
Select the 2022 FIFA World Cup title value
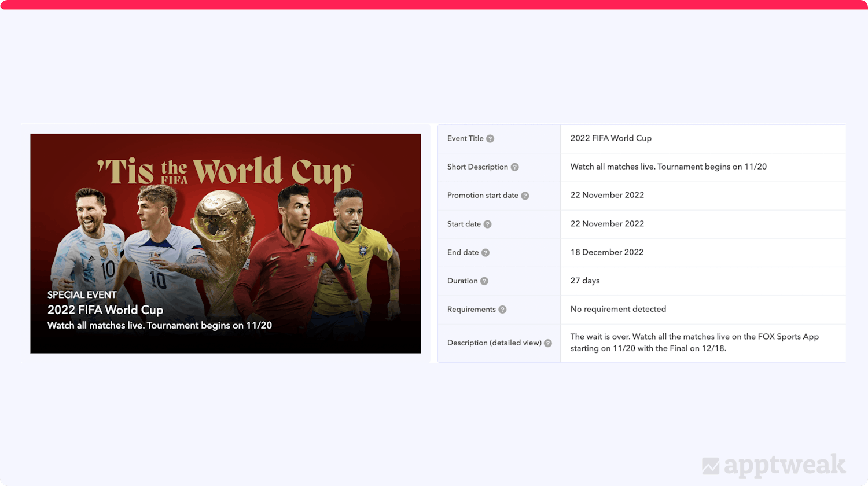[611, 138]
